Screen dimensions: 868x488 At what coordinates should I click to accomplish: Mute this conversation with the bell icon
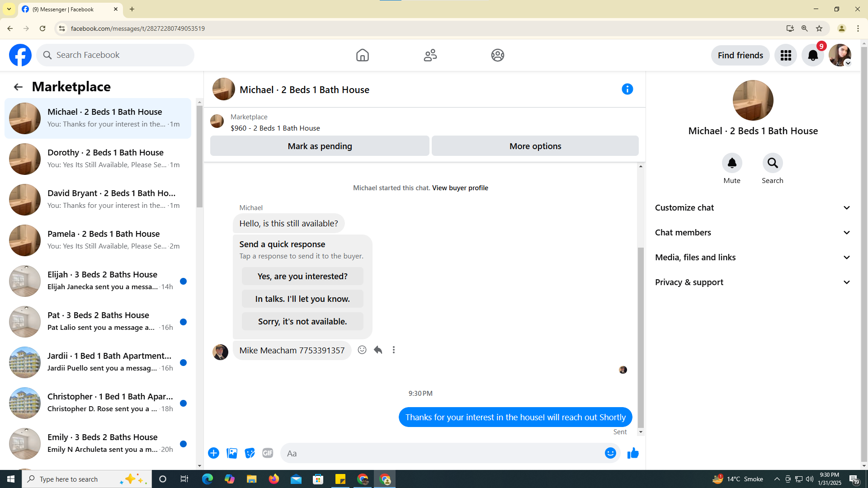[732, 163]
